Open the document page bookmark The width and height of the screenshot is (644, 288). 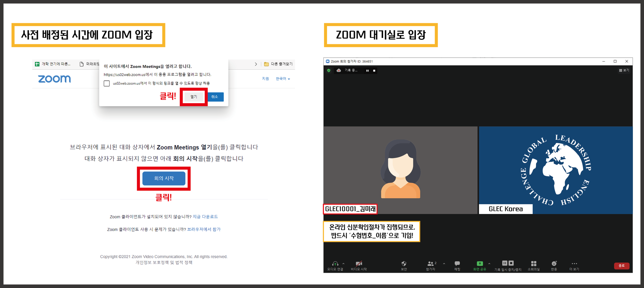click(x=89, y=64)
